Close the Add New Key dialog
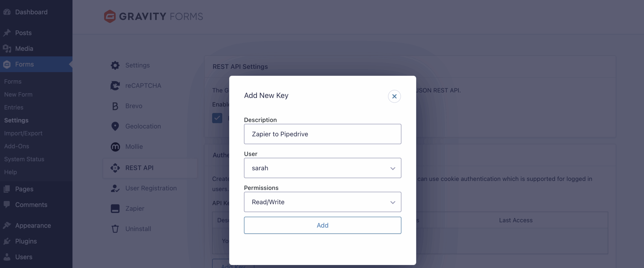This screenshot has height=268, width=644. point(394,96)
